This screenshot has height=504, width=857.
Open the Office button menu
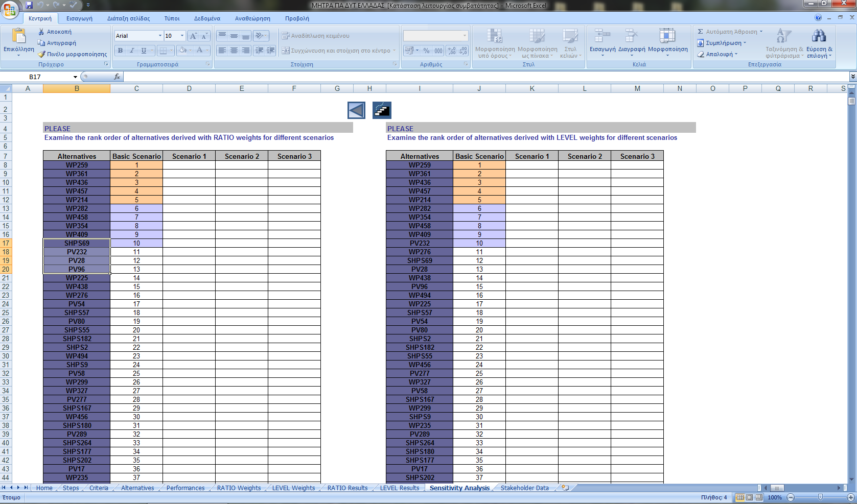(x=10, y=9)
